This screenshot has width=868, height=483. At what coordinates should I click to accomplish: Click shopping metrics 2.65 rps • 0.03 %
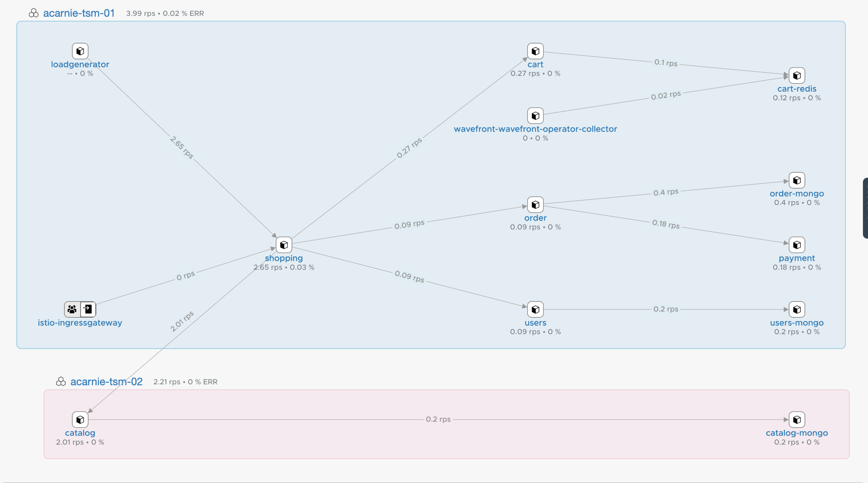point(284,267)
